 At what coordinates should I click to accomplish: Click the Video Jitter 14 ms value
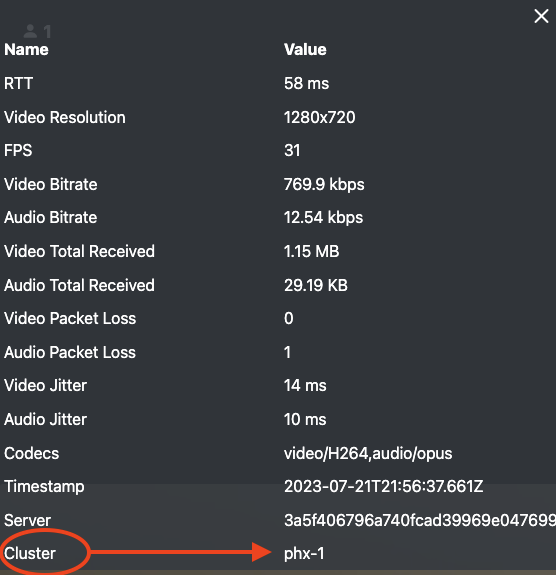pyautogui.click(x=305, y=386)
